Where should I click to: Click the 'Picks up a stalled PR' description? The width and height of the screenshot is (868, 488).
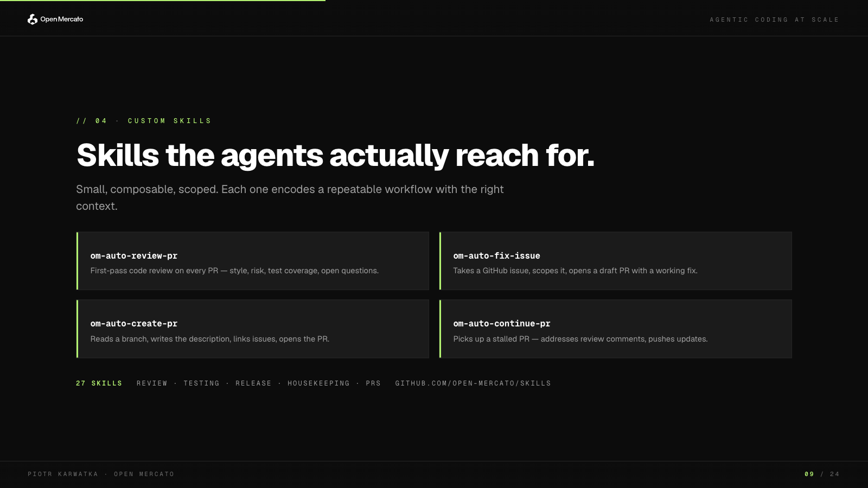(x=580, y=339)
